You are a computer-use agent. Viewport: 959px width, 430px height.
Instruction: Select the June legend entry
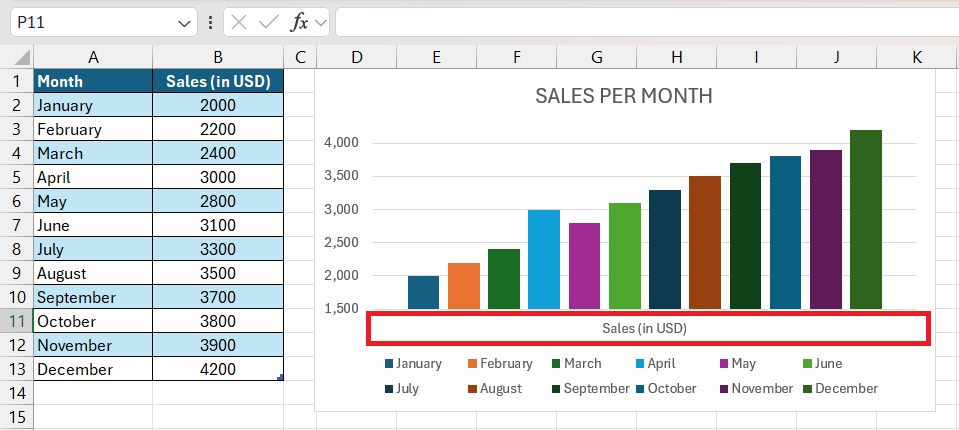click(x=823, y=364)
